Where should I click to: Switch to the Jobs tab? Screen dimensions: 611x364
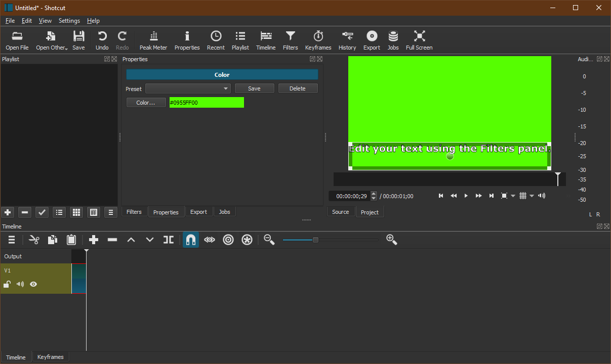click(x=224, y=212)
